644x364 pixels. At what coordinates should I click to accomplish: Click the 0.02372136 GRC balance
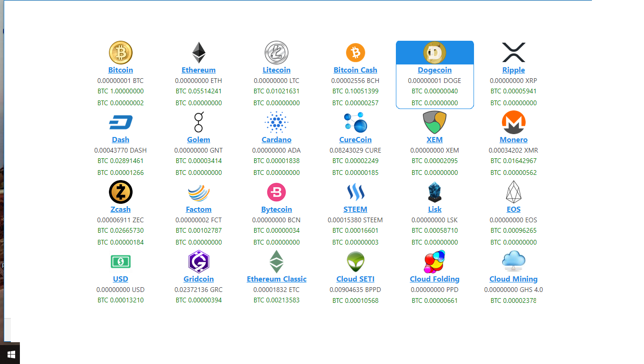198,290
